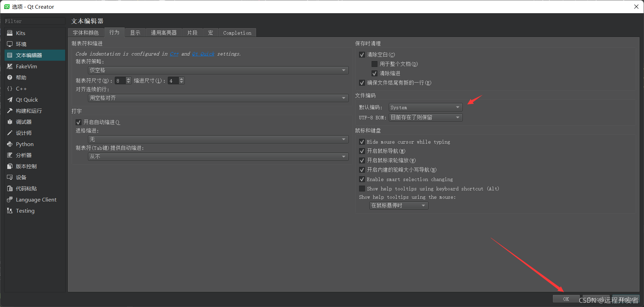Click the 文本编辑器 sidebar icon
Screen dimensions: 644x307
click(x=10, y=55)
